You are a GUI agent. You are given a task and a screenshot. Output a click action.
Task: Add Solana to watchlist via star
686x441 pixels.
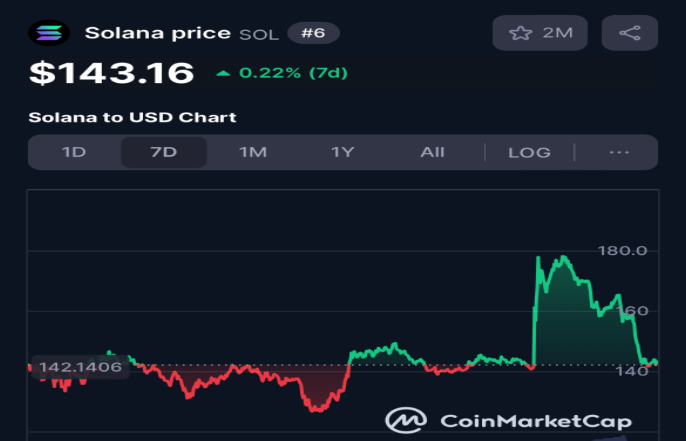tap(520, 33)
